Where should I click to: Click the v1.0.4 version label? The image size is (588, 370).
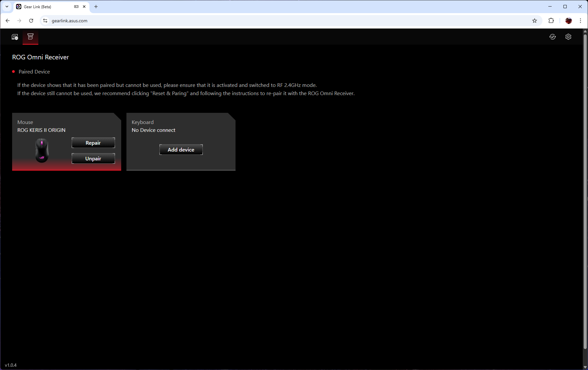coord(10,365)
